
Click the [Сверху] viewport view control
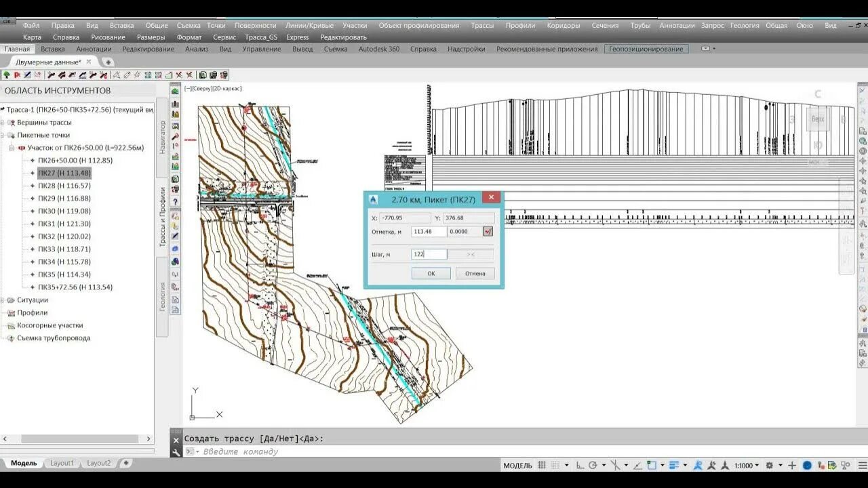[x=201, y=88]
